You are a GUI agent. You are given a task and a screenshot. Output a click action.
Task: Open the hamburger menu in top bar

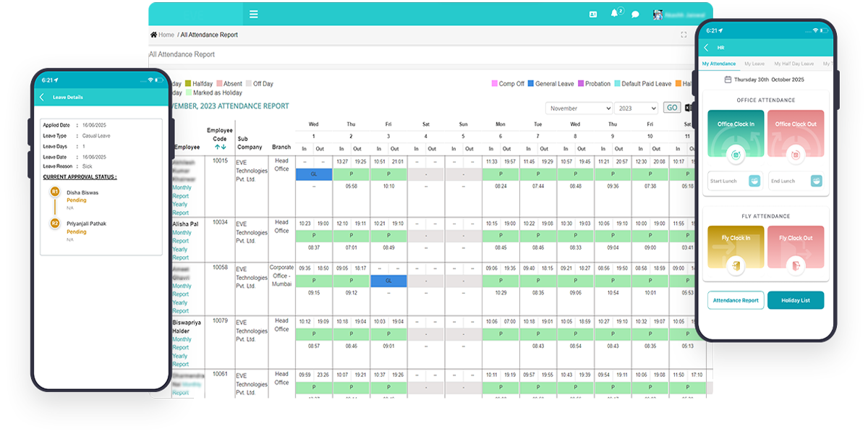[x=253, y=14]
